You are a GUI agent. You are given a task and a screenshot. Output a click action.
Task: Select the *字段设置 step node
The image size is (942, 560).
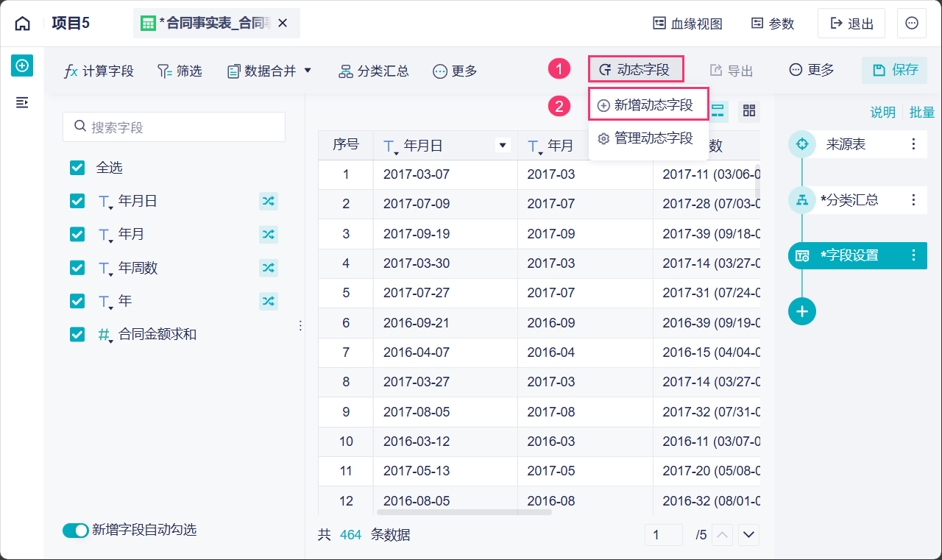coord(857,255)
